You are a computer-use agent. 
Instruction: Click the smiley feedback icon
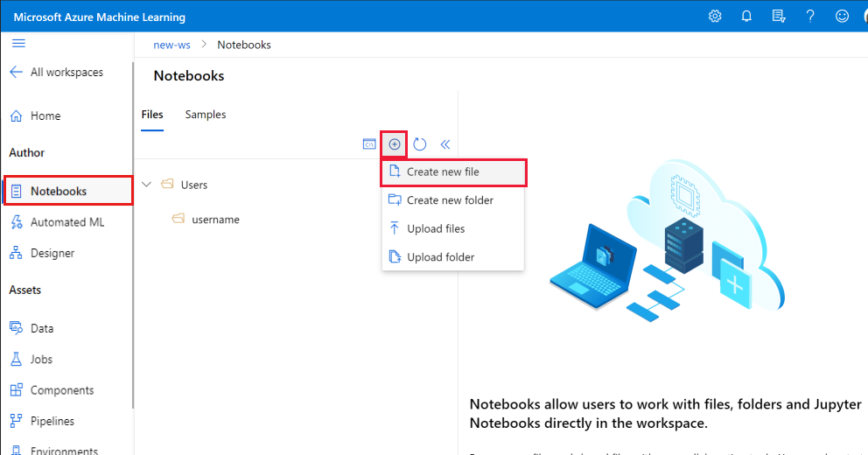pos(842,16)
